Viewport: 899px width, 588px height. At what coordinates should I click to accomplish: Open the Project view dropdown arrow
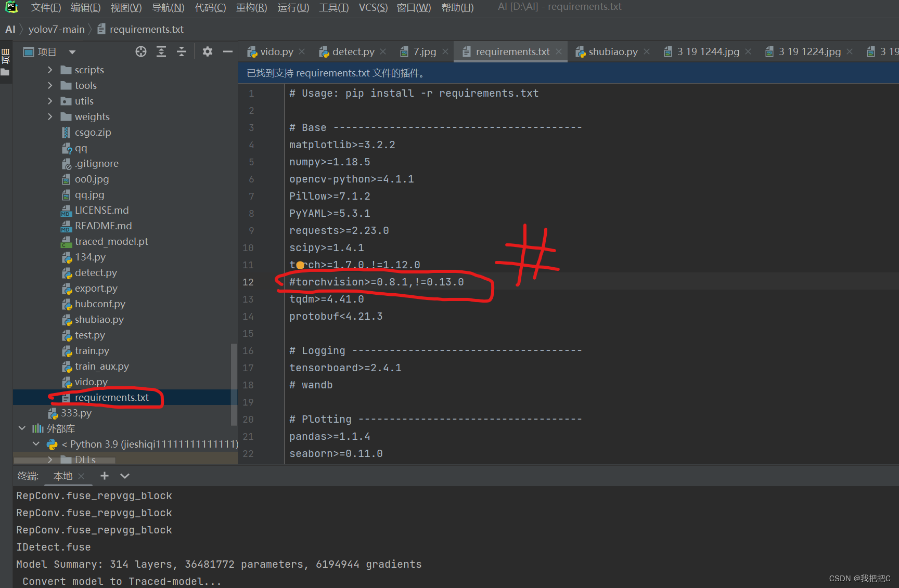72,52
